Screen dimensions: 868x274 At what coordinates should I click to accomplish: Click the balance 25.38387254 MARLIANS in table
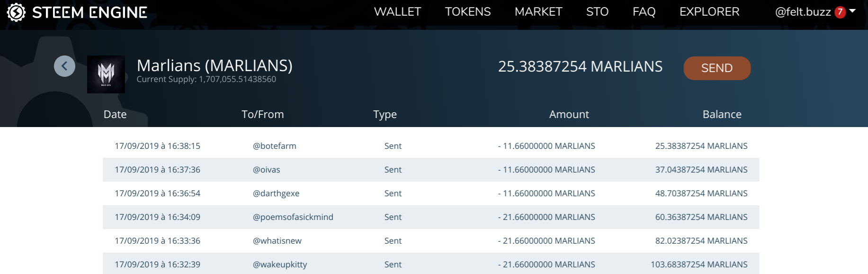coord(701,146)
